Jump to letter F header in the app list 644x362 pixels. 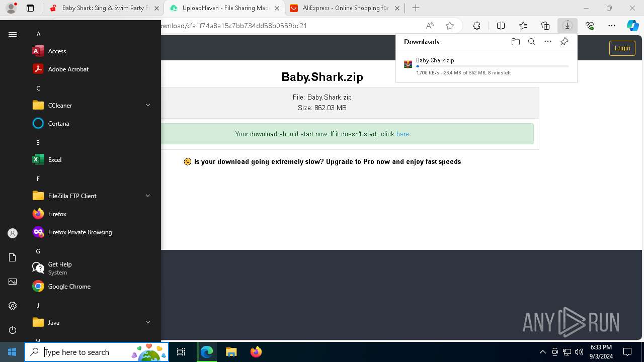(x=38, y=178)
